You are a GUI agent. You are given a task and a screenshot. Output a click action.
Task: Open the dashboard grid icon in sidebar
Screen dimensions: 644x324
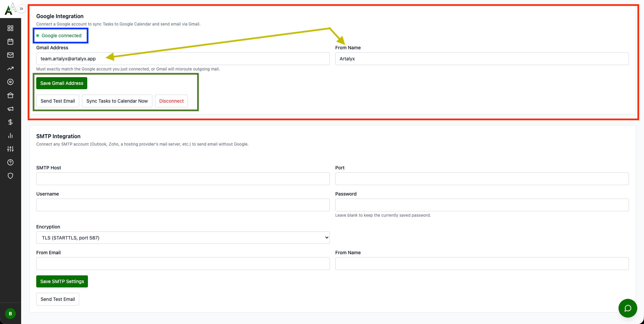click(10, 28)
